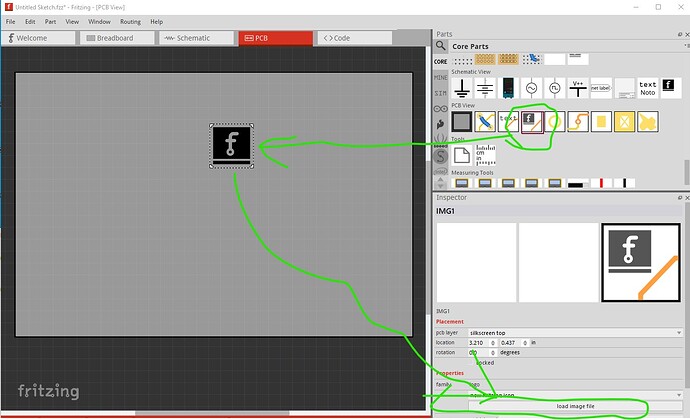Select the gray PCB board part
The width and height of the screenshot is (690, 420).
pos(462,122)
